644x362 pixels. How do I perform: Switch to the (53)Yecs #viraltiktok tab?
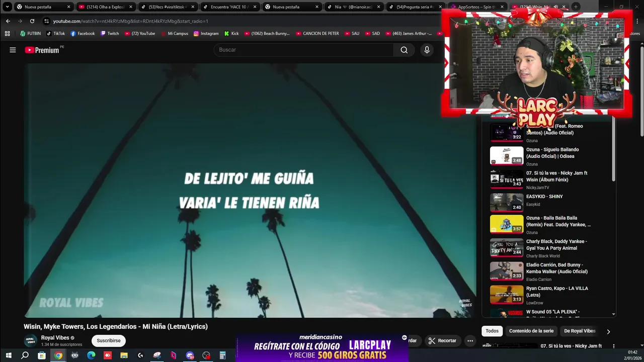168,7
